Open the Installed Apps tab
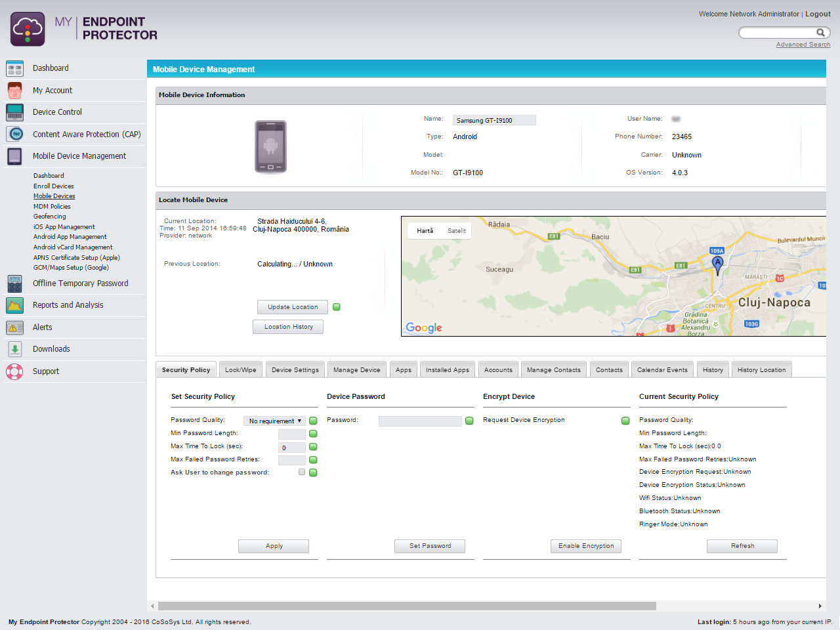The width and height of the screenshot is (840, 630). pos(448,370)
